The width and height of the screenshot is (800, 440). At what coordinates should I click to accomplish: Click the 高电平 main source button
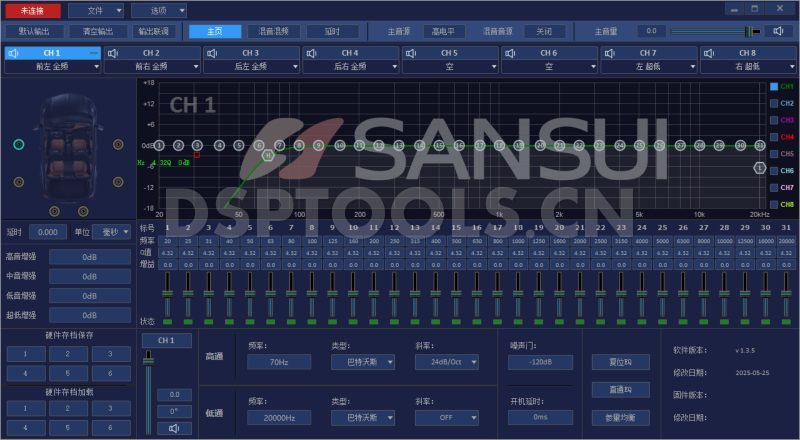[x=444, y=31]
